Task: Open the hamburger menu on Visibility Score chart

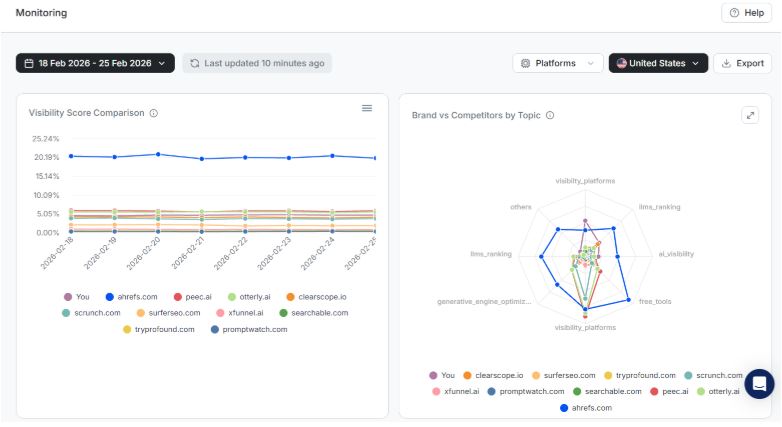Action: 367,108
